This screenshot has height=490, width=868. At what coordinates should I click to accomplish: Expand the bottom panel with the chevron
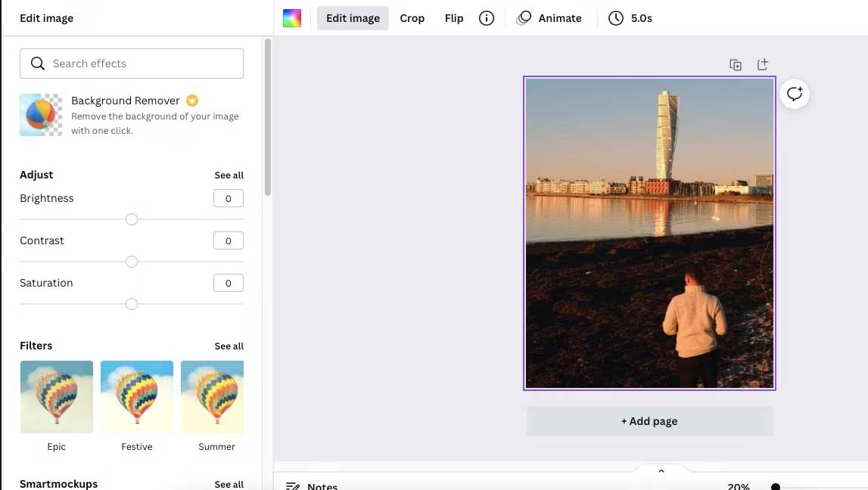tap(661, 470)
